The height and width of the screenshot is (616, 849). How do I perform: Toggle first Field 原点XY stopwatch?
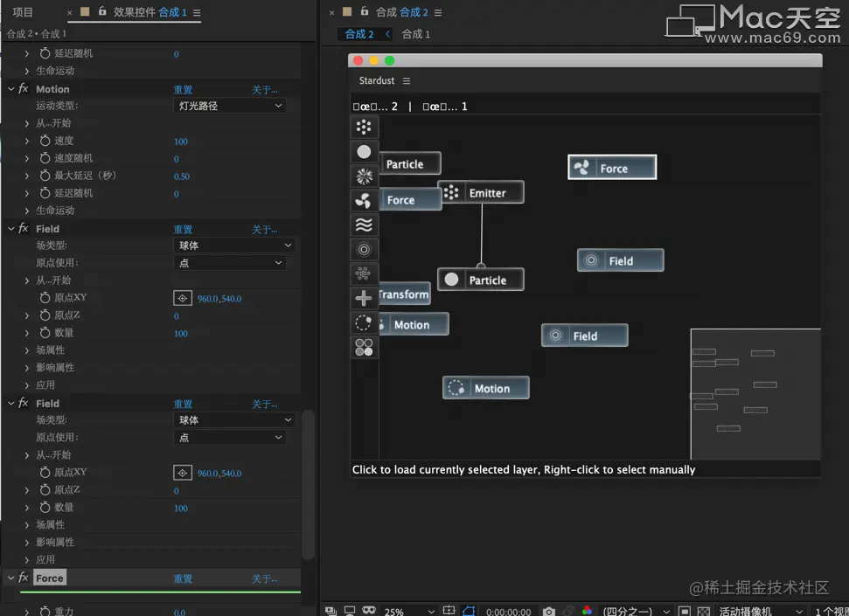click(x=45, y=298)
